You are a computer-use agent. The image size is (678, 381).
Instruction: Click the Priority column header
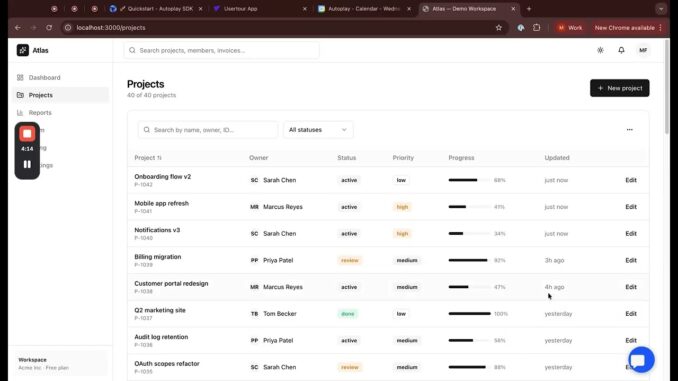pyautogui.click(x=403, y=158)
